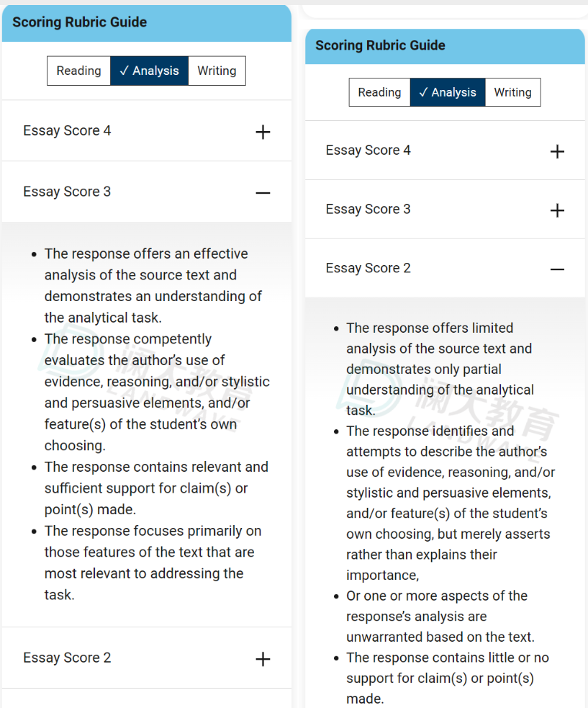Switch to Writing tab in right rubric panel
The image size is (588, 708).
513,93
